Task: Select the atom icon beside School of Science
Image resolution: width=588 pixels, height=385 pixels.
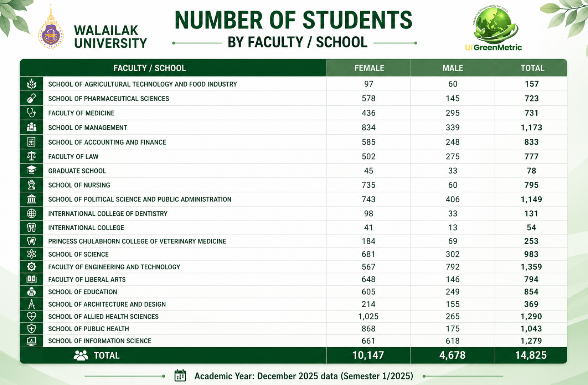Action: [31, 254]
